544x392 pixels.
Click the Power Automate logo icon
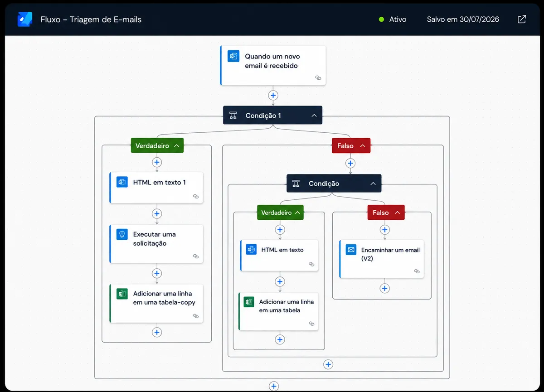[25, 19]
